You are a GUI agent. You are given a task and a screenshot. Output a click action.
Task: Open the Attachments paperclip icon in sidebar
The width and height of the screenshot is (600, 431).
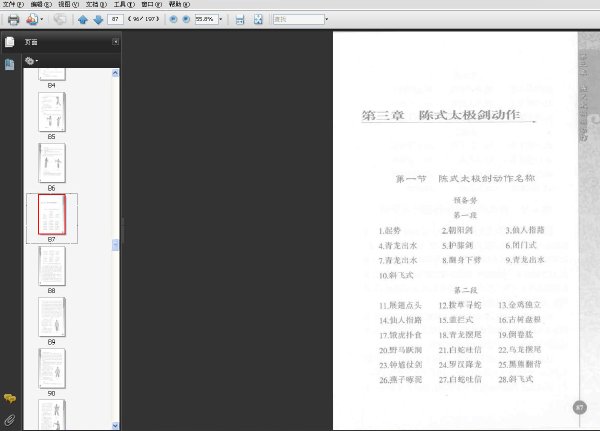point(10,420)
